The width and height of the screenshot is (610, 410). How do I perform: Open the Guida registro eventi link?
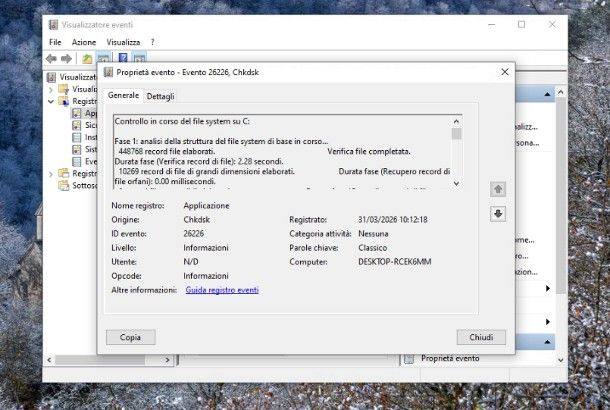(x=222, y=290)
